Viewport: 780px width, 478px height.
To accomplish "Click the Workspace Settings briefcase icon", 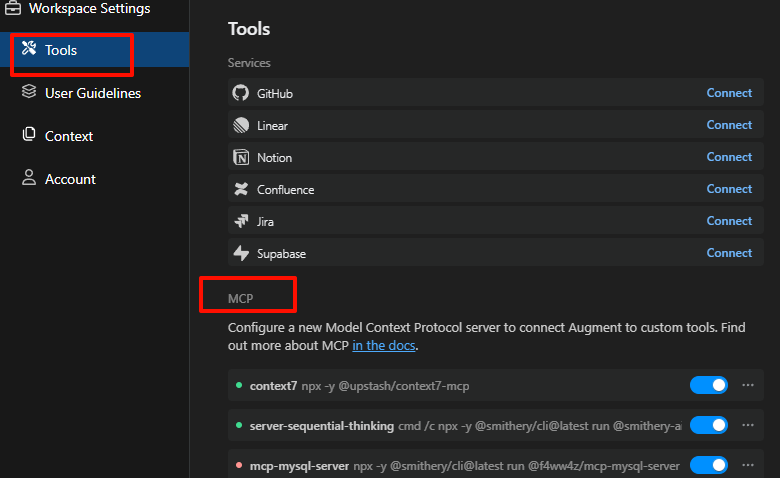I will [x=13, y=8].
